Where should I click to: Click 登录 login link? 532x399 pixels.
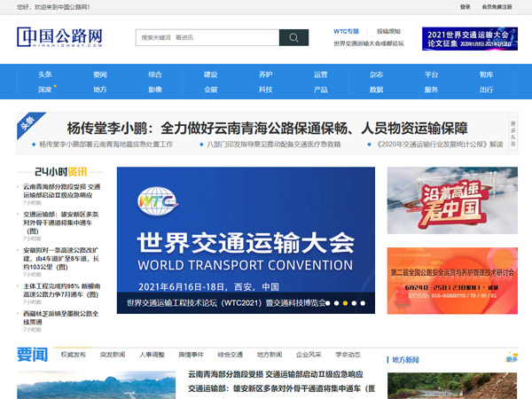pyautogui.click(x=465, y=7)
